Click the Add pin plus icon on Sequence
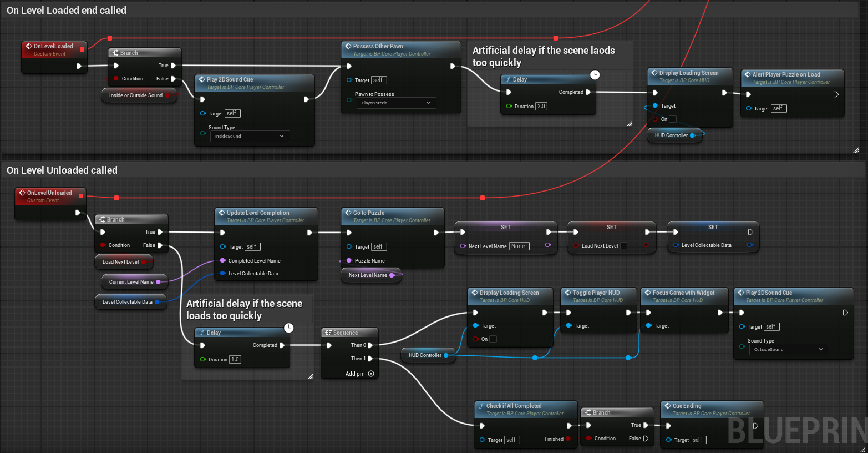Viewport: 868px width, 453px height. click(371, 374)
